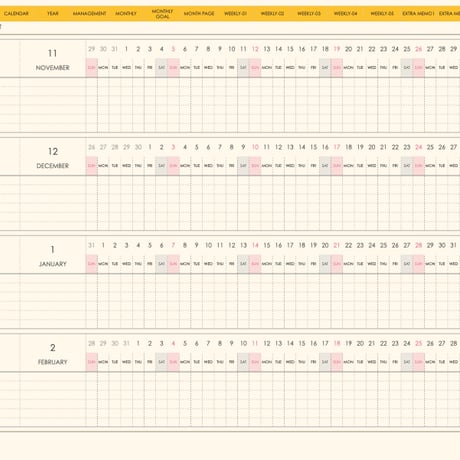Open the WEEKLY-01 tab
The image size is (460, 460).
point(235,14)
